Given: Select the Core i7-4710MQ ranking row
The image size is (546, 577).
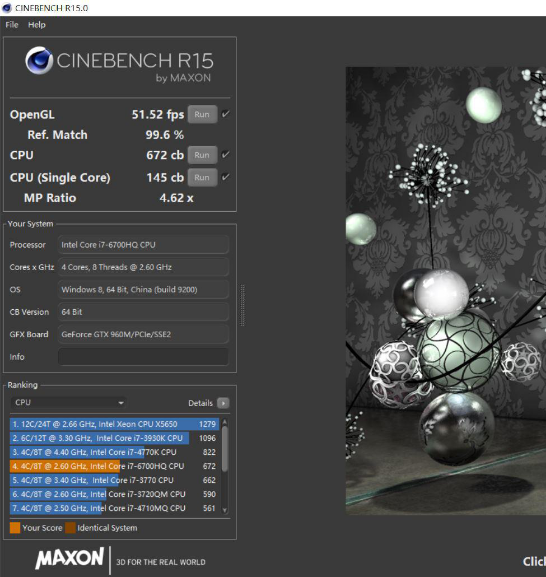Looking at the screenshot, I should tap(114, 508).
